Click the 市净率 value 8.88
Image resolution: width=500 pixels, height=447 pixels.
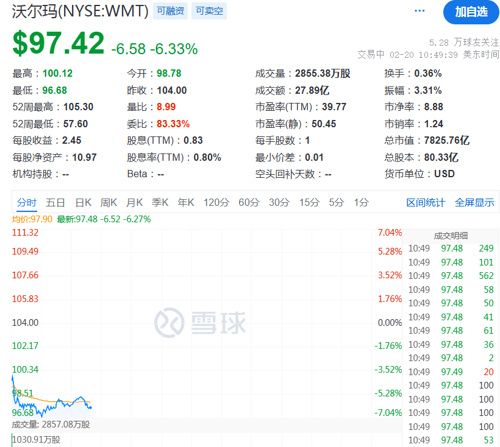coord(433,107)
